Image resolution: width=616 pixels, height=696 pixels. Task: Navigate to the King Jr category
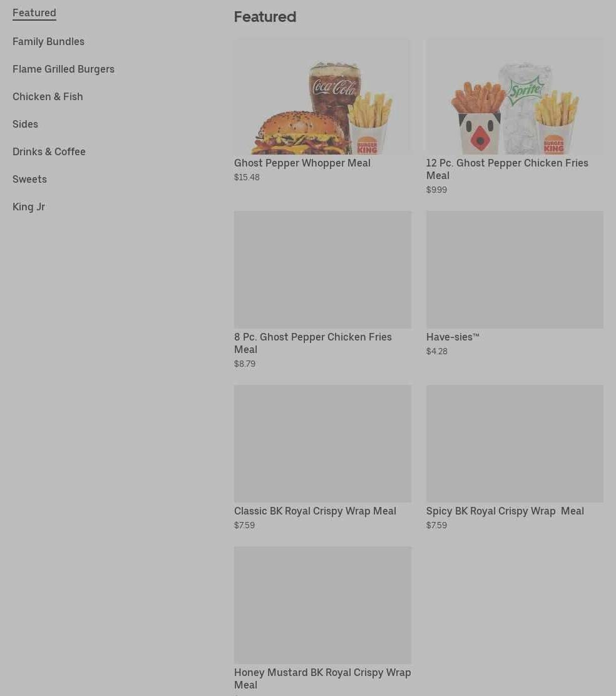point(29,207)
